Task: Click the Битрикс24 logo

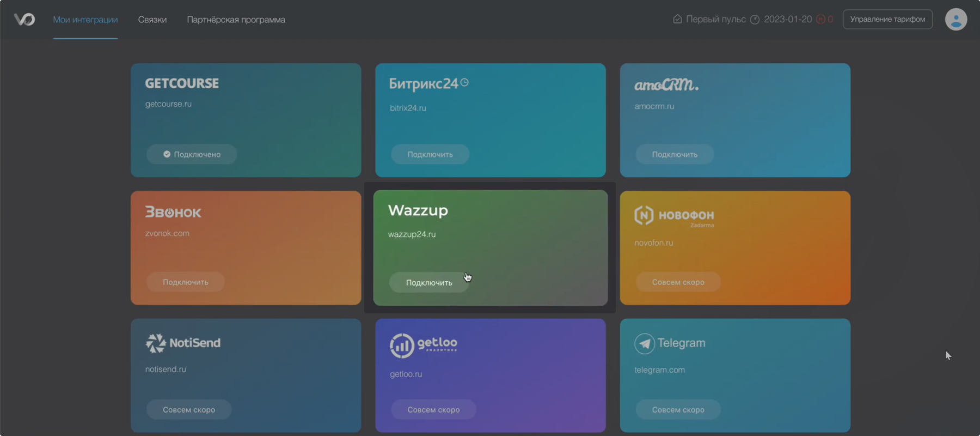Action: point(428,83)
